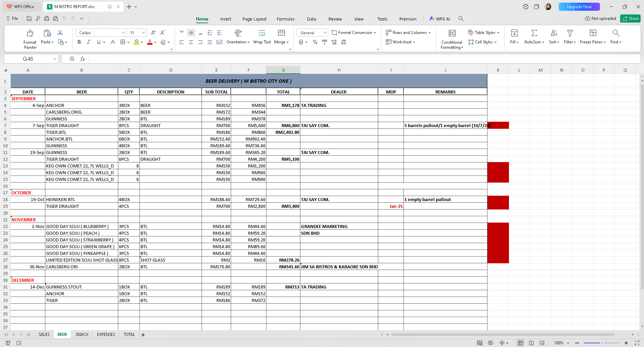The width and height of the screenshot is (644, 347).
Task: Toggle center horizontal alignment
Action: [x=191, y=42]
